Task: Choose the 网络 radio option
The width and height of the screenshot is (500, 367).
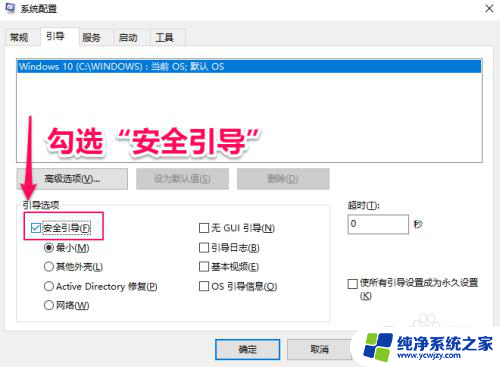Action: point(49,305)
